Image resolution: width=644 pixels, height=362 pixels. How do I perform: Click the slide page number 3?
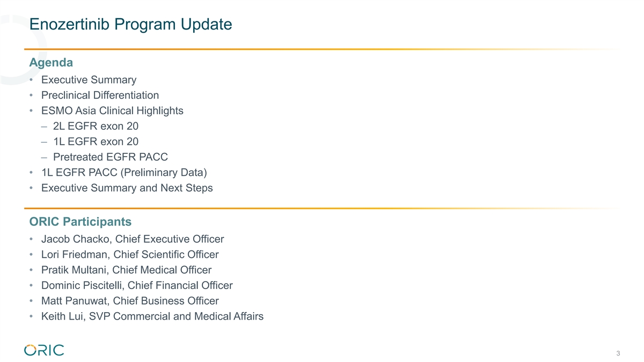click(618, 353)
